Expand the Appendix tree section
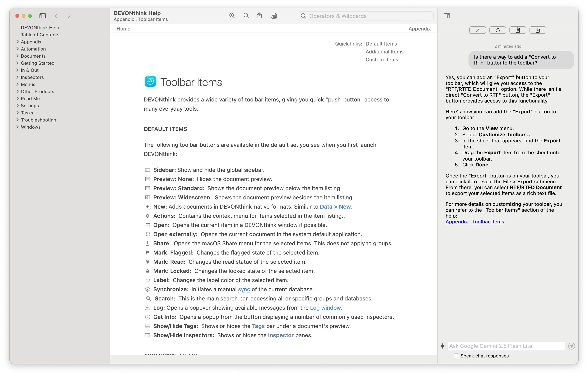The height and width of the screenshot is (375, 588). 18,42
